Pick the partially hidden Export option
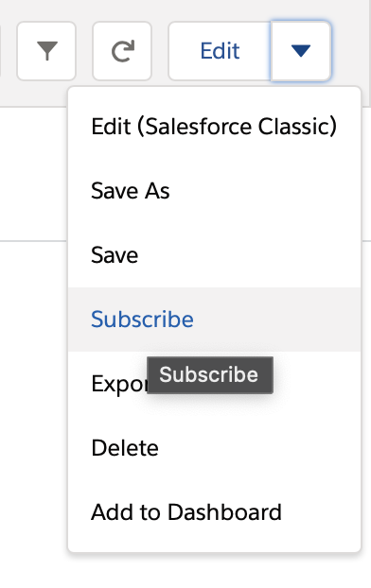Viewport: 371px width, 588px height. pos(118,384)
